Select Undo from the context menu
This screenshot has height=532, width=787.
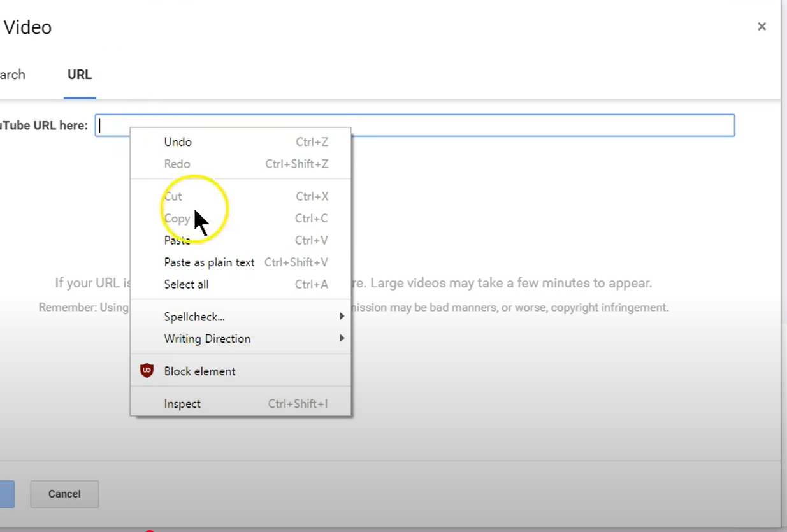(177, 141)
